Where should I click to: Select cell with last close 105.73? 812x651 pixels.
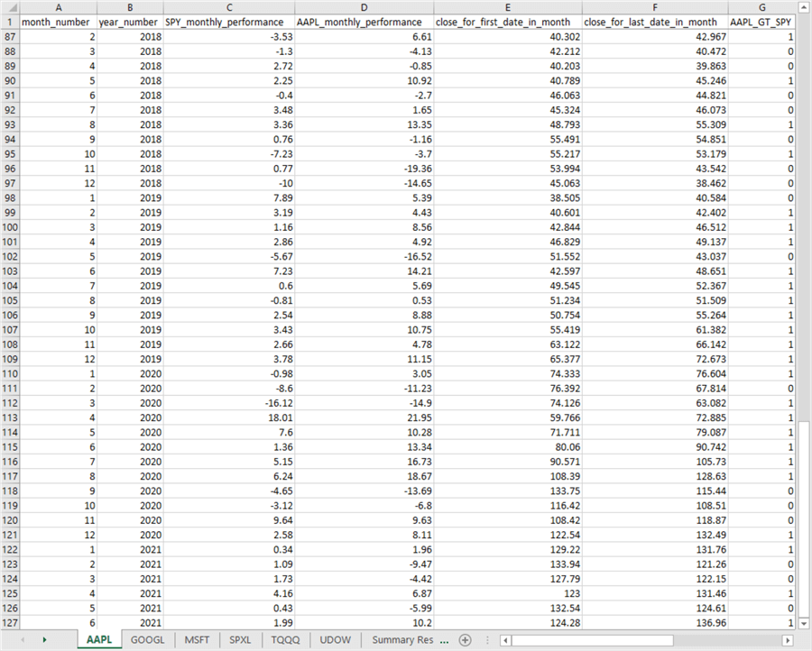[655, 462]
